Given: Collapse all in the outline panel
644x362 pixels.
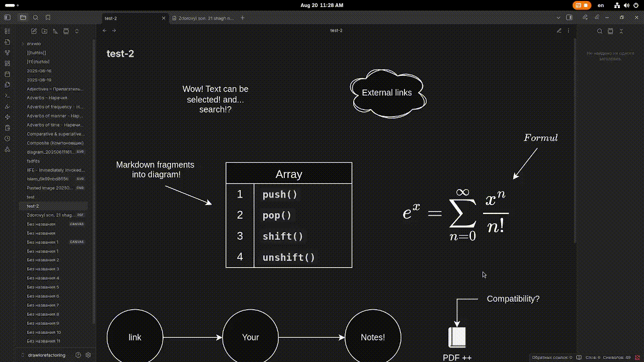Looking at the screenshot, I should tap(621, 31).
